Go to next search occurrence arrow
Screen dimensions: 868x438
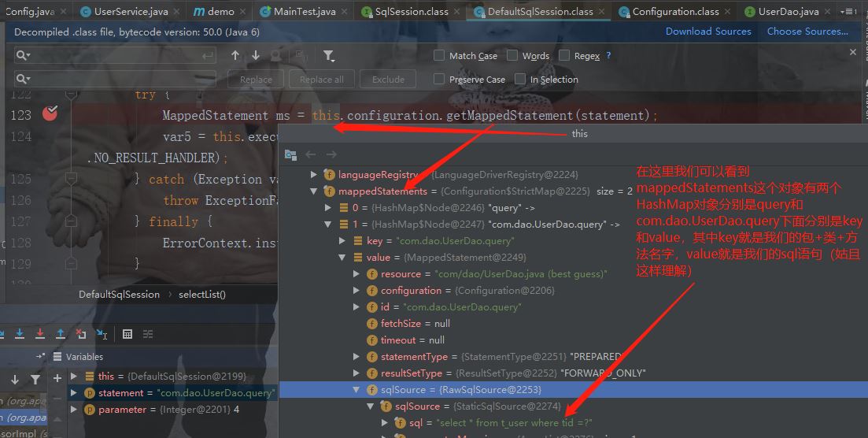click(256, 55)
